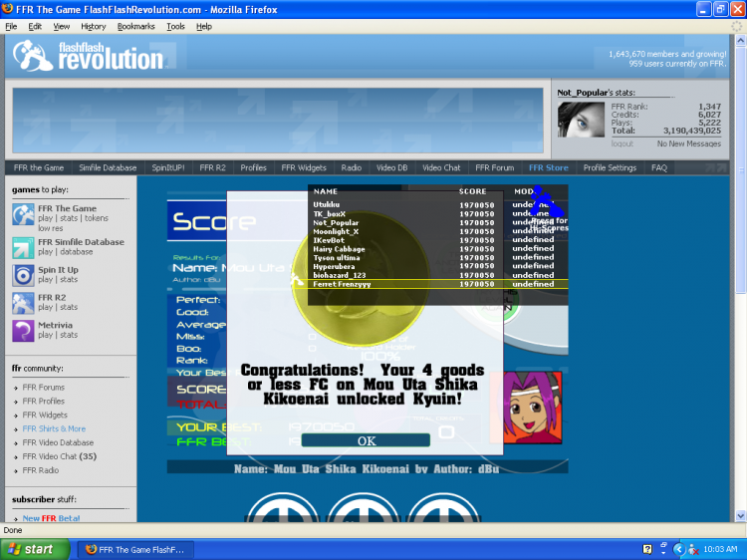Open the Profile Settings nav tab
This screenshot has height=560, width=747.
610,167
